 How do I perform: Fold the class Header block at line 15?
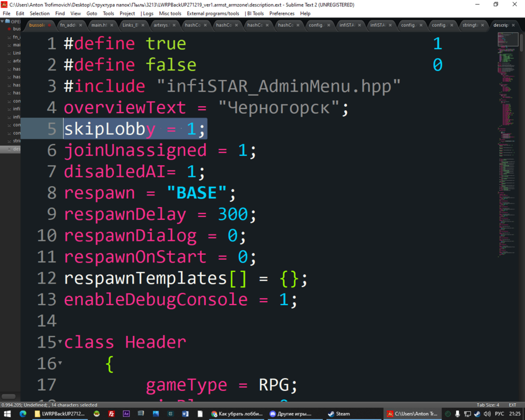click(60, 342)
